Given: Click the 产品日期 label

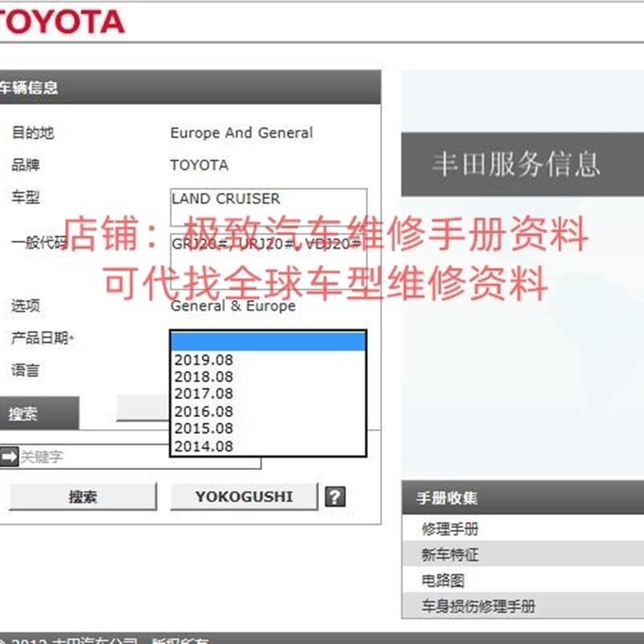Looking at the screenshot, I should pos(43,337).
